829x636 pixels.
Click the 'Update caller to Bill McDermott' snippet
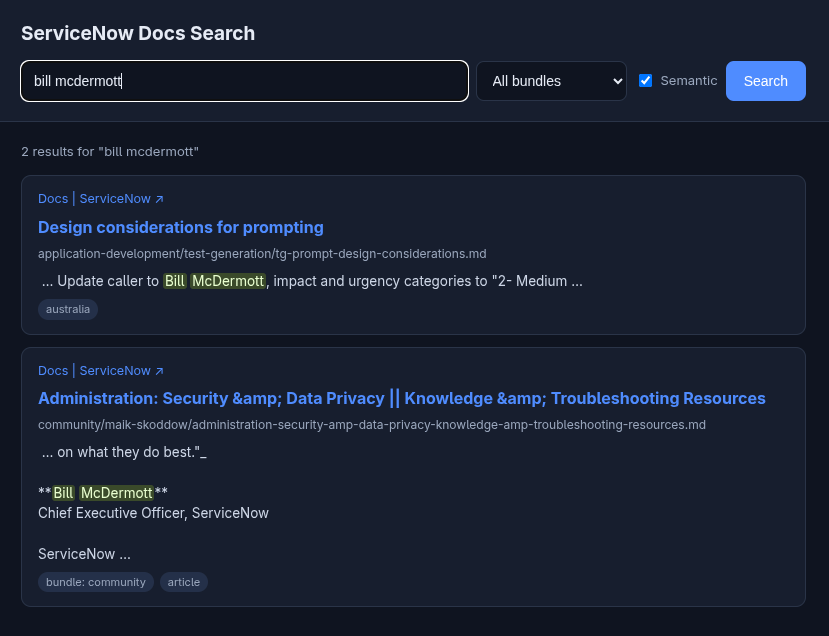312,281
